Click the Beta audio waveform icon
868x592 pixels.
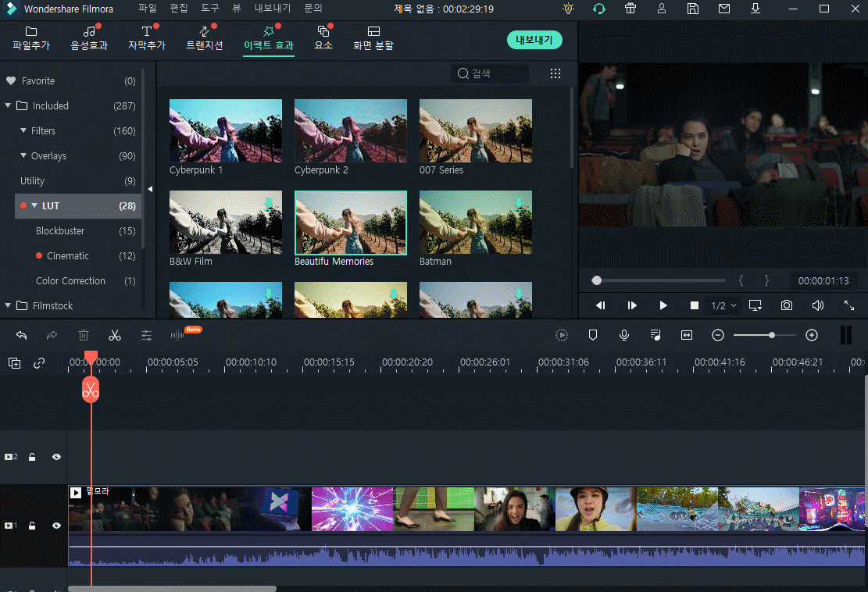click(x=177, y=335)
